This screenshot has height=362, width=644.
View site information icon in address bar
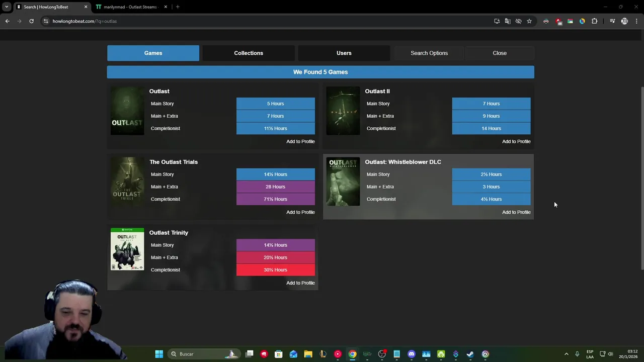[46, 21]
